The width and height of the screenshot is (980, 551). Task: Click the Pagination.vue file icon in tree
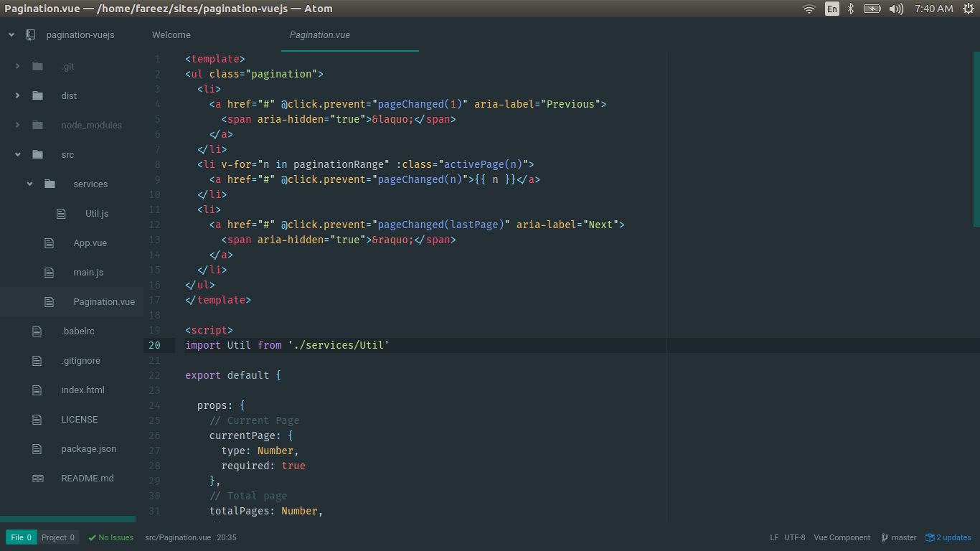pyautogui.click(x=50, y=301)
